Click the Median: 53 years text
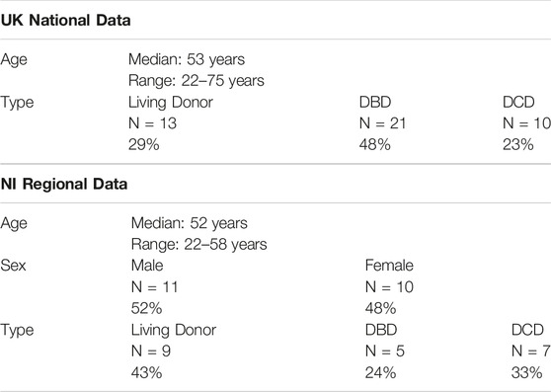The image size is (551, 392). tap(187, 59)
